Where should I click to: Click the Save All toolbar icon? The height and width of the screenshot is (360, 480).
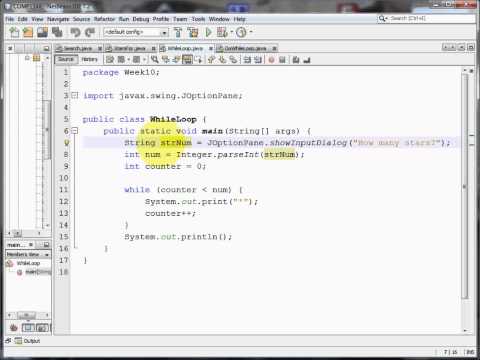click(57, 32)
